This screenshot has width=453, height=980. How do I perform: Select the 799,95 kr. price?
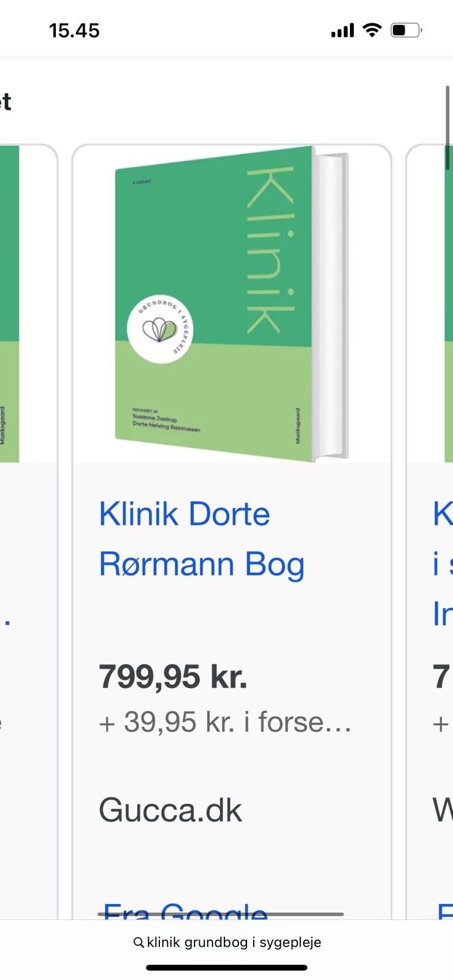(x=173, y=677)
